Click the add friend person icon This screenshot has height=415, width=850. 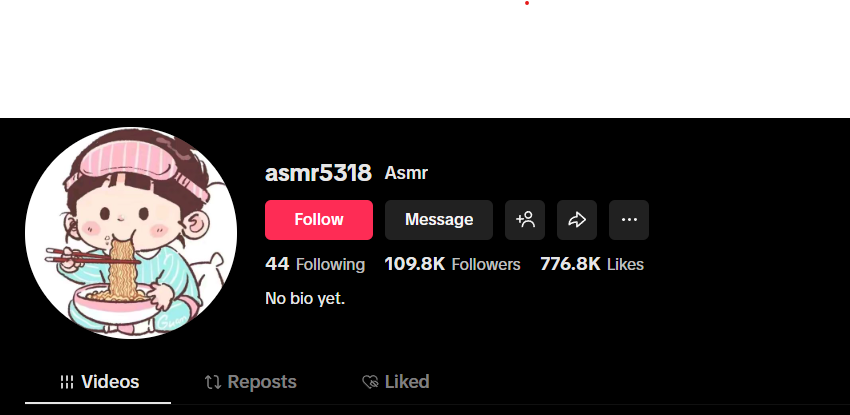pos(525,220)
